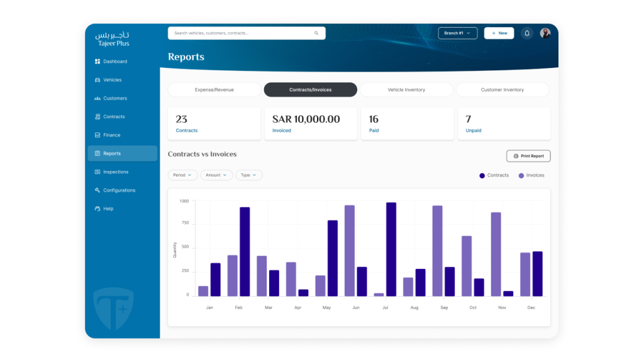
Task: Click the magnifier search icon
Action: point(316,33)
